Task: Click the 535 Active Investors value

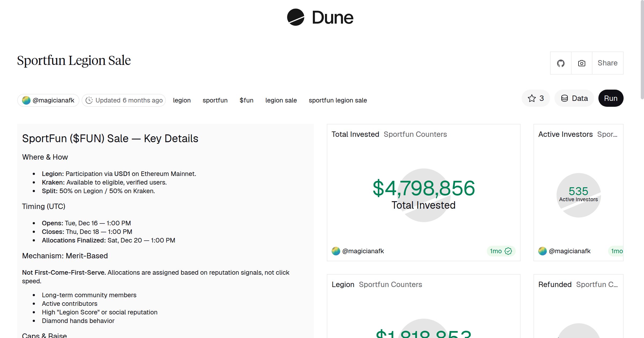Action: point(579,191)
